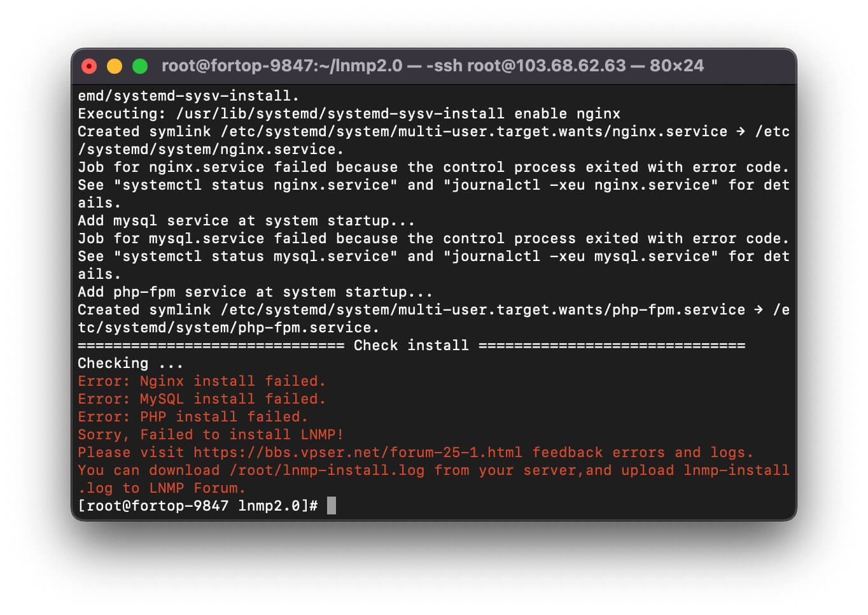Click the "Error: PHP install failed." line

point(193,417)
